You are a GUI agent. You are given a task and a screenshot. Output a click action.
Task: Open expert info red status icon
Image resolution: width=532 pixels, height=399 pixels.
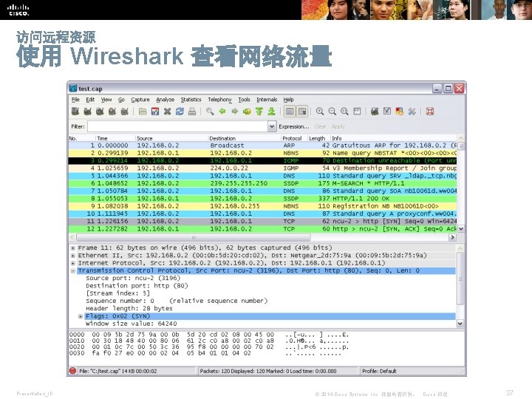[x=72, y=370]
